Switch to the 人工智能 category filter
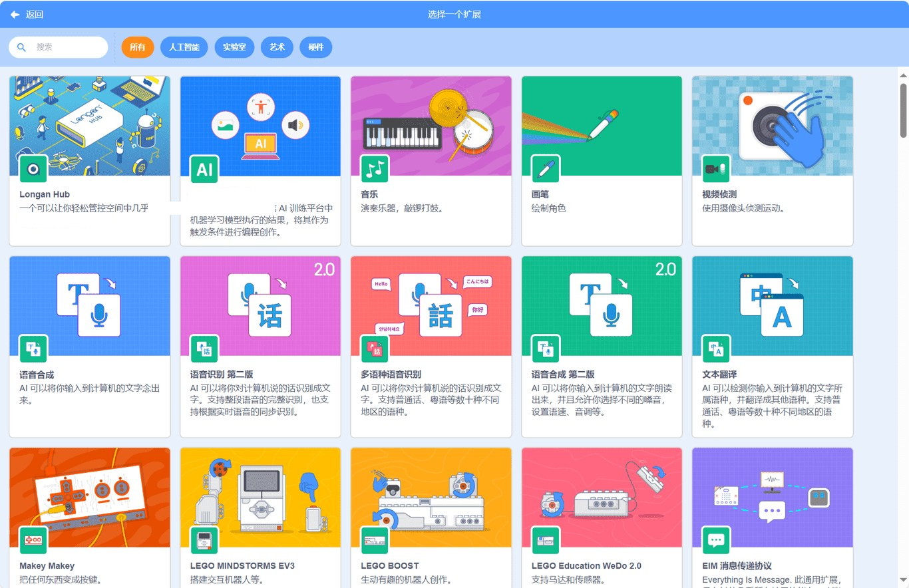Image resolution: width=909 pixels, height=588 pixels. tap(184, 47)
